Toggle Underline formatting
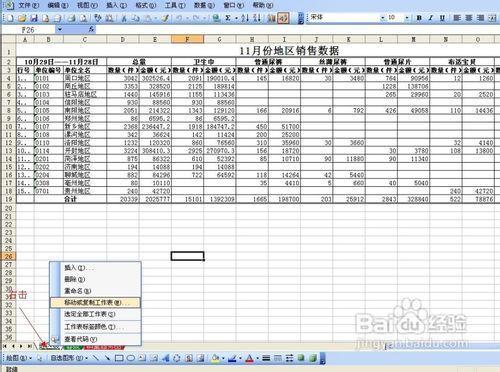Image resolution: width=500 pixels, height=372 pixels. click(x=442, y=18)
